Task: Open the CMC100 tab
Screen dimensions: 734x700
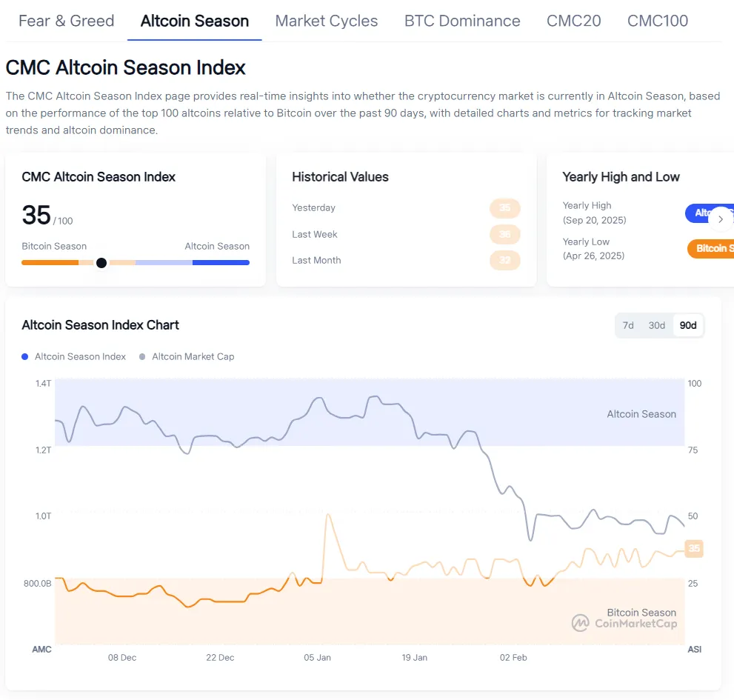Action: point(658,21)
